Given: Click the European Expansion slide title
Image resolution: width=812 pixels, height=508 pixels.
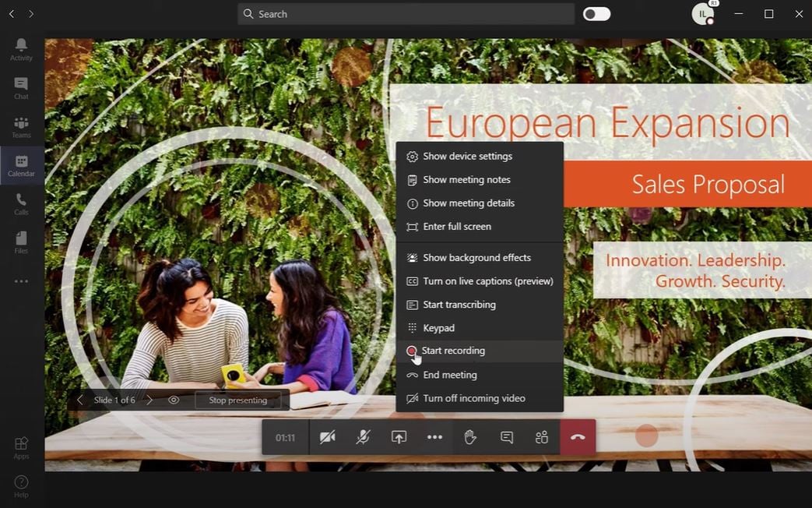Looking at the screenshot, I should point(608,123).
